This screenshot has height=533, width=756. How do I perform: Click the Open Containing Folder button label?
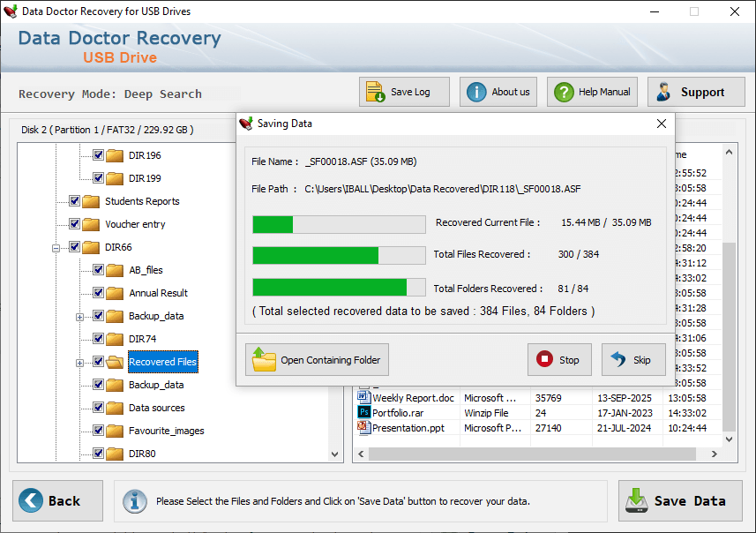(331, 360)
